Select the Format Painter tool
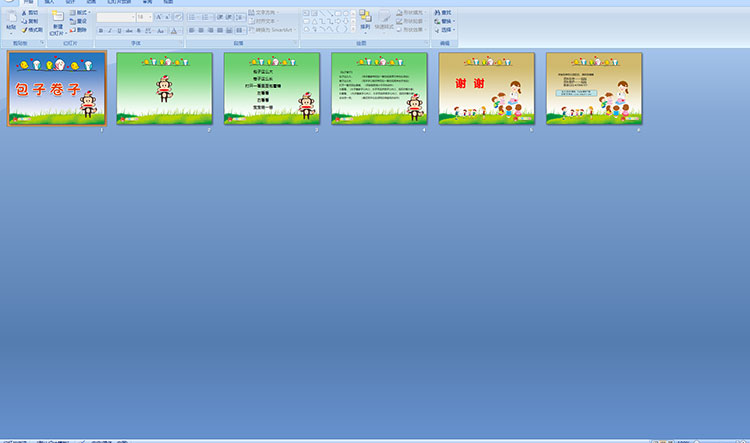 pyautogui.click(x=31, y=30)
